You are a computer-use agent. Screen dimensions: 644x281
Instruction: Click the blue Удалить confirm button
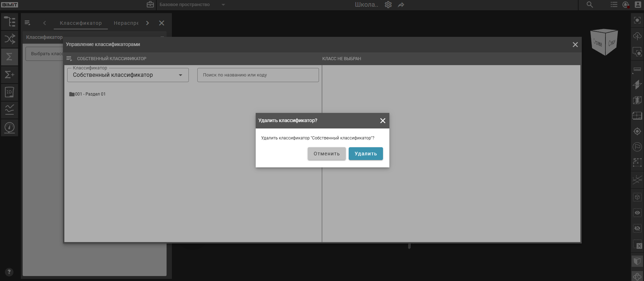(365, 154)
